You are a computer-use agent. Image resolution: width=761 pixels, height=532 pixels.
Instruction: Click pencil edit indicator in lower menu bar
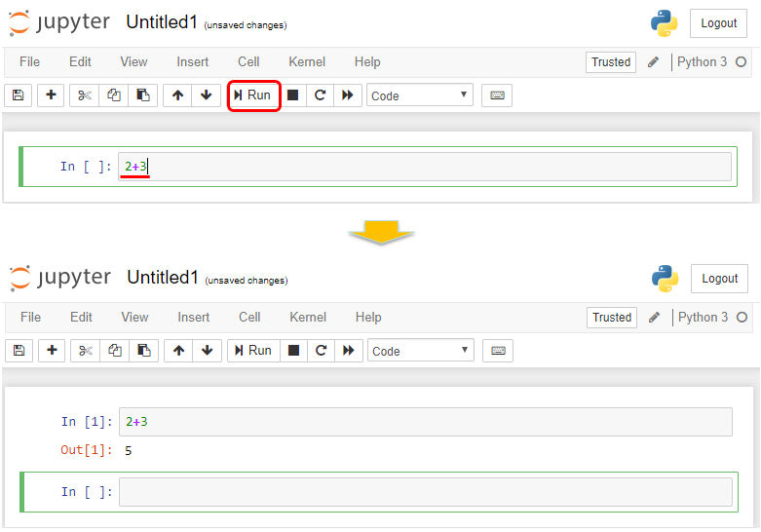(x=654, y=317)
